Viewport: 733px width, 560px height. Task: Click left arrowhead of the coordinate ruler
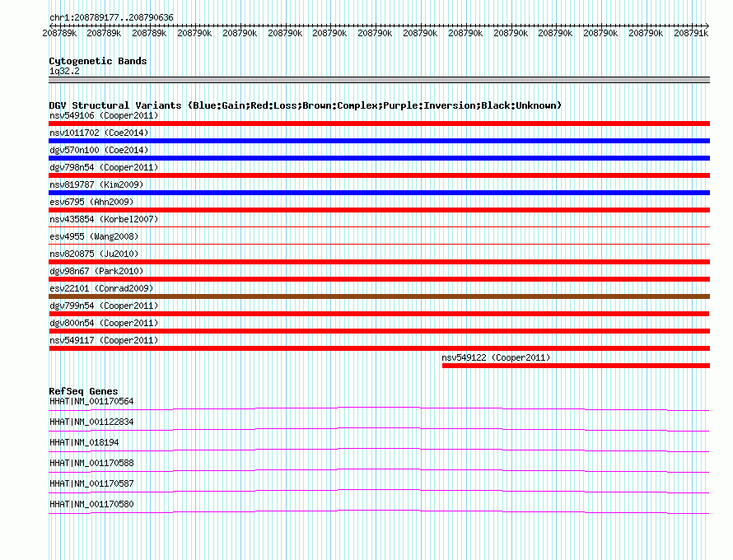point(51,26)
